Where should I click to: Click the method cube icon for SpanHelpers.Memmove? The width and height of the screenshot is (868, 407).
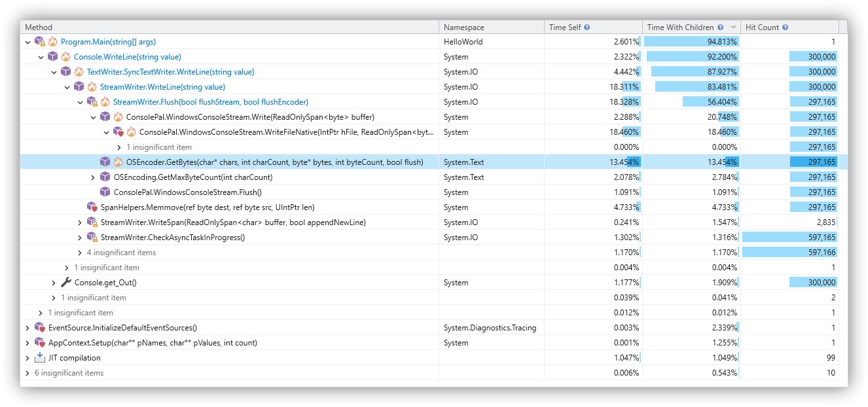tap(92, 207)
